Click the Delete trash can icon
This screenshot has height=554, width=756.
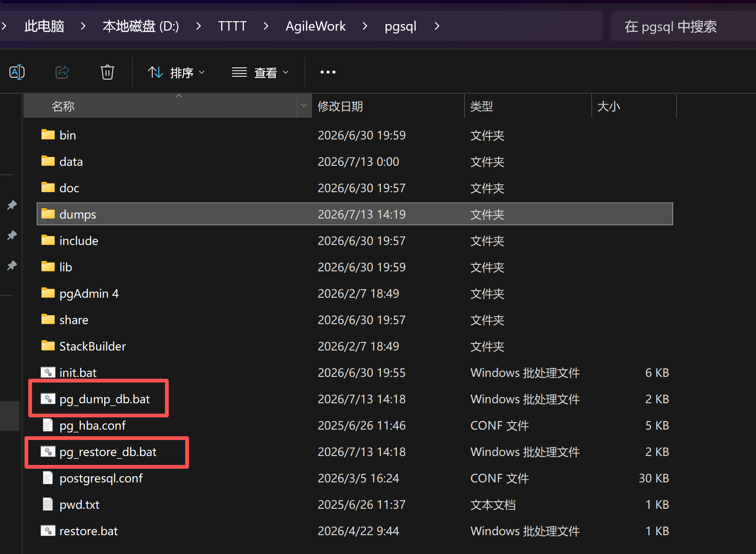[x=107, y=72]
